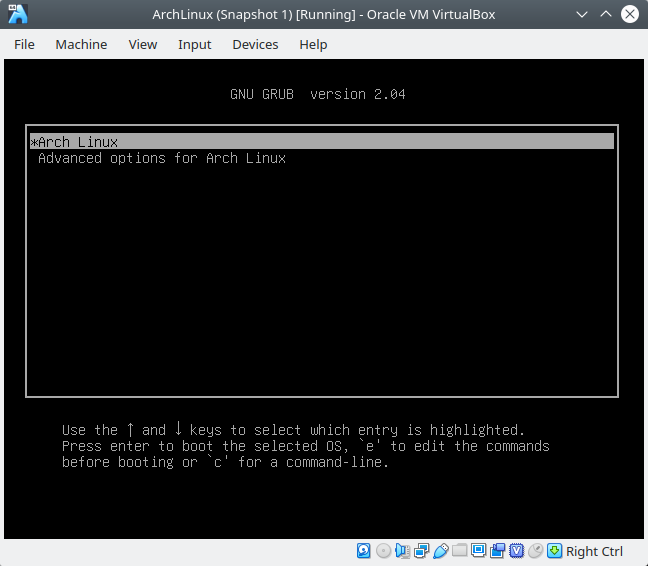The width and height of the screenshot is (648, 566).
Task: Open the Machine menu
Action: pos(81,44)
